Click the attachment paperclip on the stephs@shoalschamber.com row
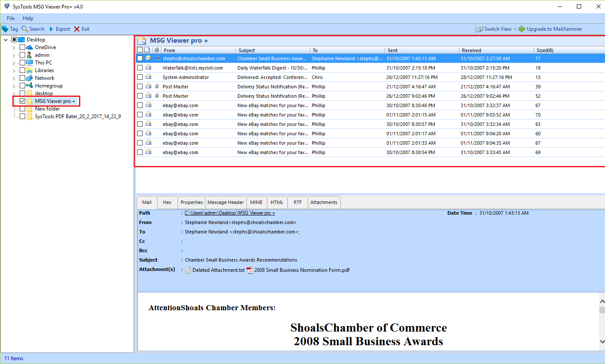The image size is (605, 364). pyautogui.click(x=157, y=58)
